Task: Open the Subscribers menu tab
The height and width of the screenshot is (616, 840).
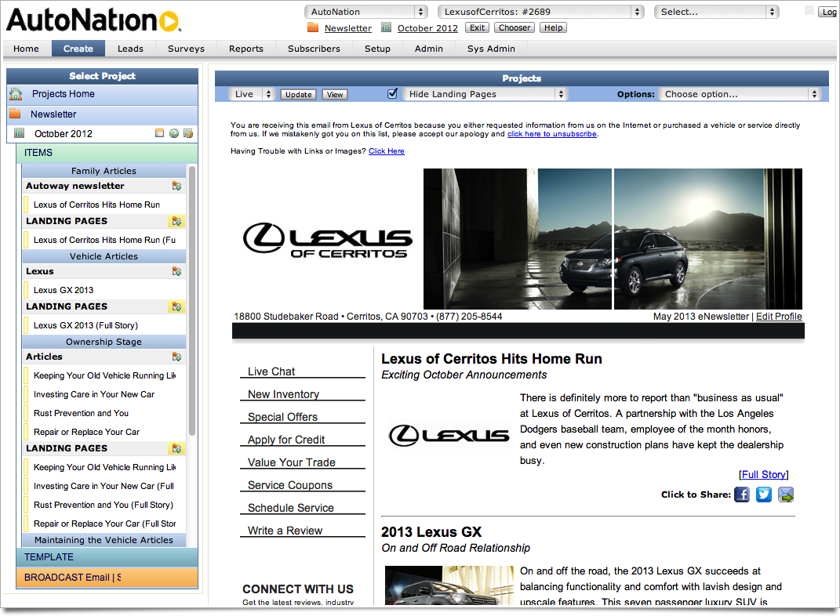Action: [314, 49]
